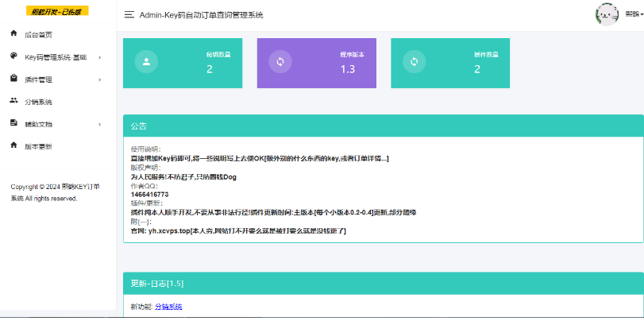The width and height of the screenshot is (644, 321).
Task: Click the 为人民服务 copyright statement line
Action: point(183,176)
